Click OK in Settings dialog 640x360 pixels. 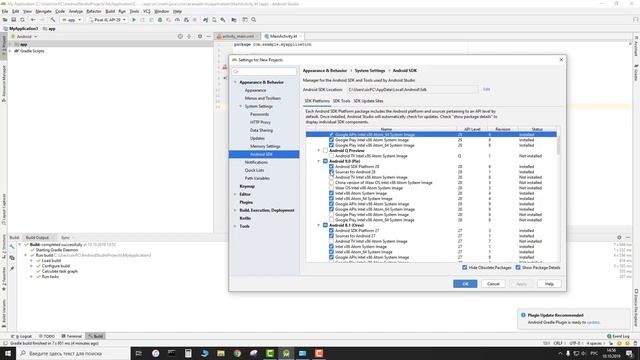click(465, 284)
